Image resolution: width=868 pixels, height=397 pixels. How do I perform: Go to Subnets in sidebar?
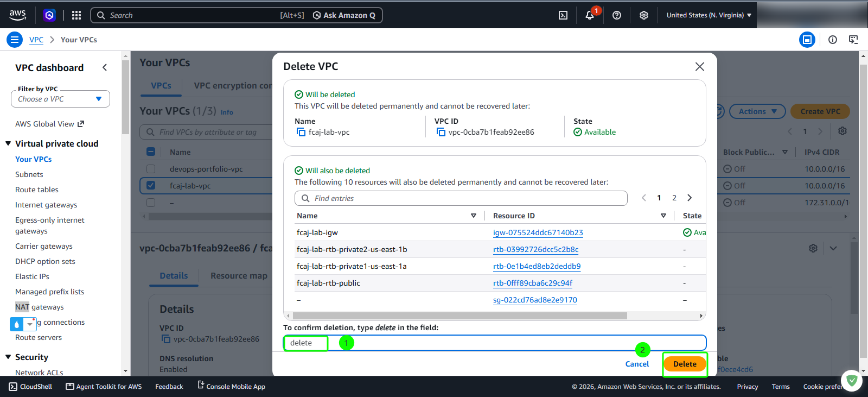click(x=29, y=174)
